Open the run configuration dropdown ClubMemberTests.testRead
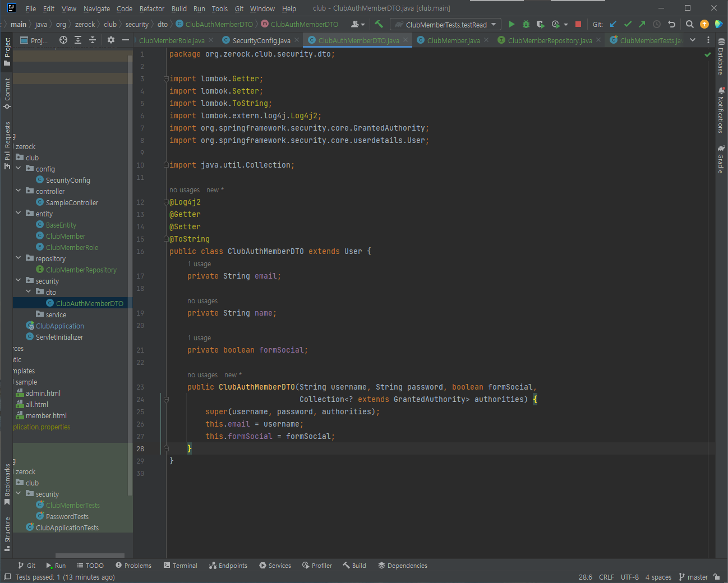Image resolution: width=728 pixels, height=583 pixels. [446, 25]
